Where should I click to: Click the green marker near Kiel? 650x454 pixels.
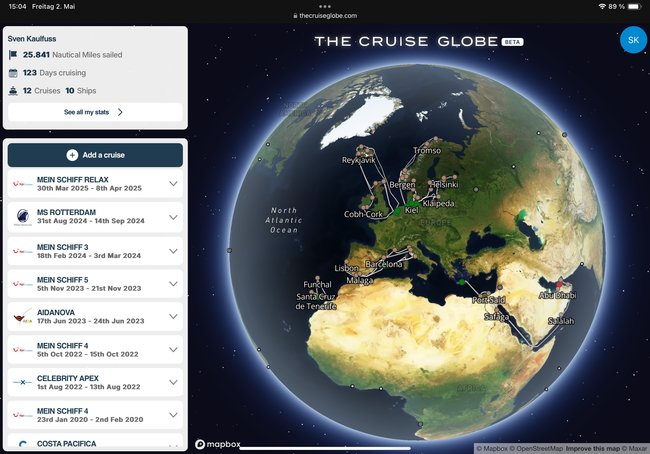[x=412, y=204]
